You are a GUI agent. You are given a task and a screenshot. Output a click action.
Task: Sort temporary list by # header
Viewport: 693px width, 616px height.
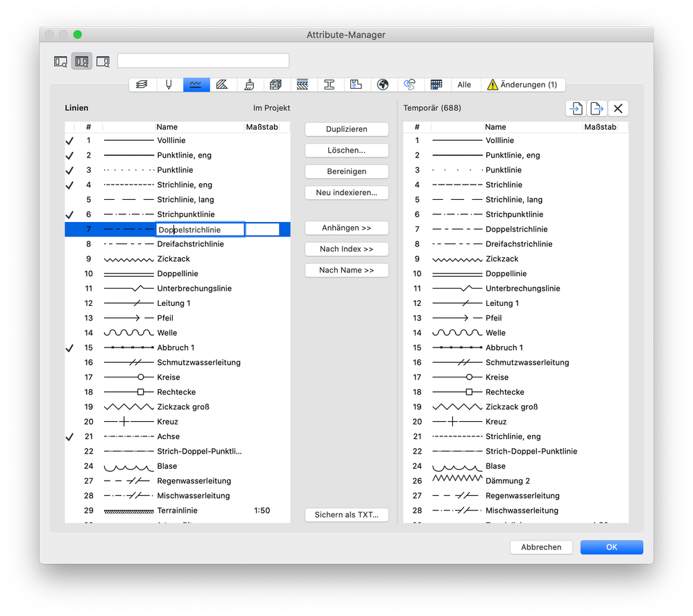tap(417, 127)
